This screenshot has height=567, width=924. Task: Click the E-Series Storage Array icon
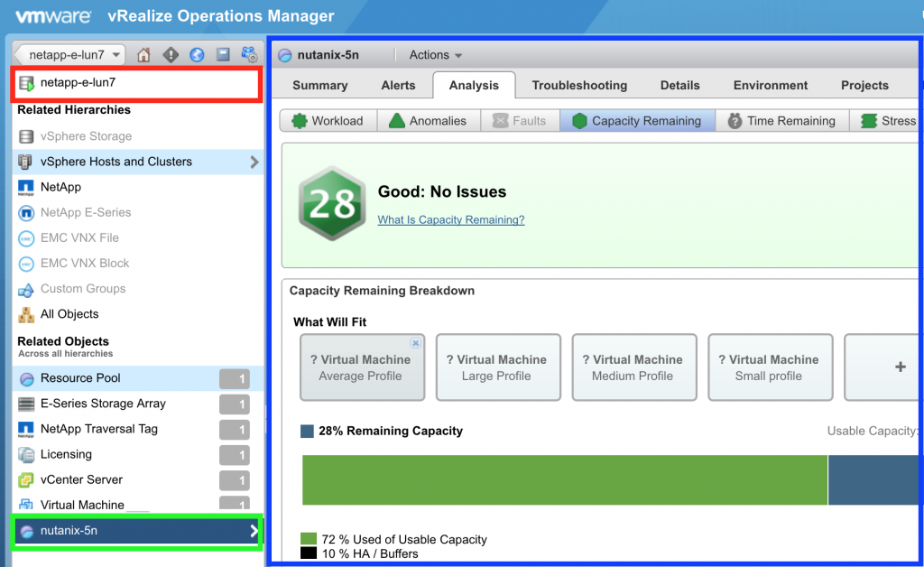26,404
